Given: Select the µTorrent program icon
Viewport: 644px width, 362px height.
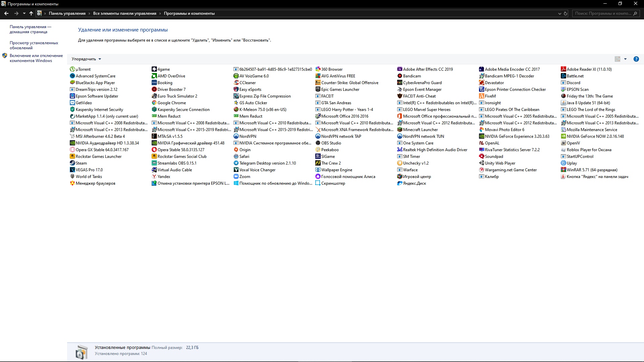Looking at the screenshot, I should tap(72, 69).
